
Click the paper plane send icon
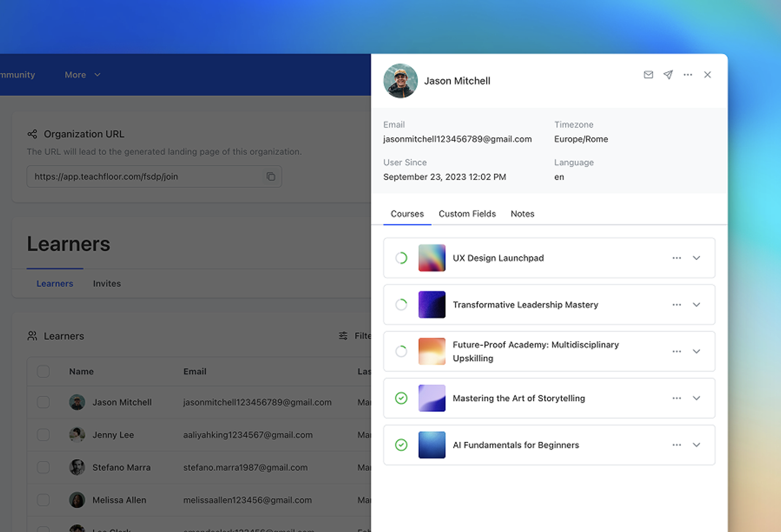(668, 75)
